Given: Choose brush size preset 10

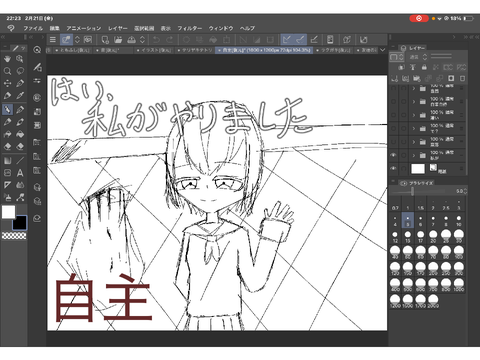Looking at the screenshot, I should coord(459,221).
